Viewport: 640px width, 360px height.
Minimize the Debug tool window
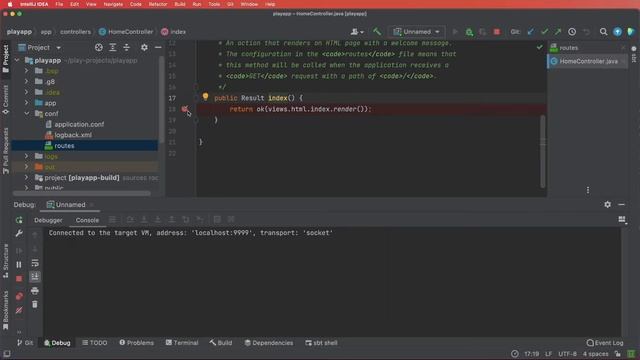[621, 204]
